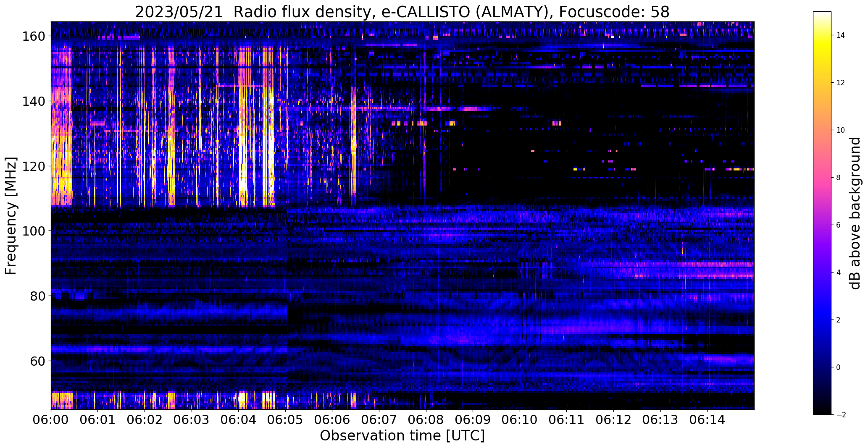Screen dimensions: 868x448
Task: Click the 120 frequency tick label
Action: tap(33, 166)
